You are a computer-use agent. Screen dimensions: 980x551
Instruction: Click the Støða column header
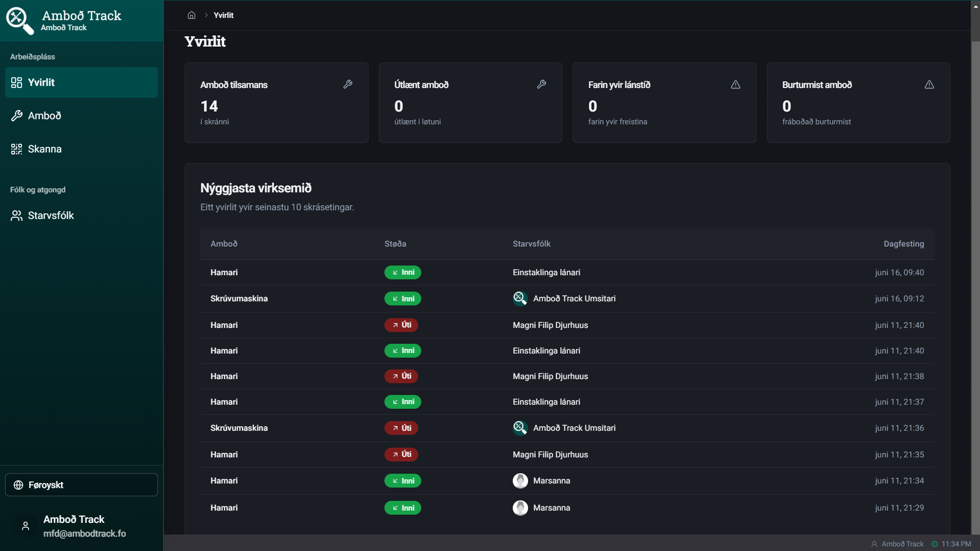(395, 244)
